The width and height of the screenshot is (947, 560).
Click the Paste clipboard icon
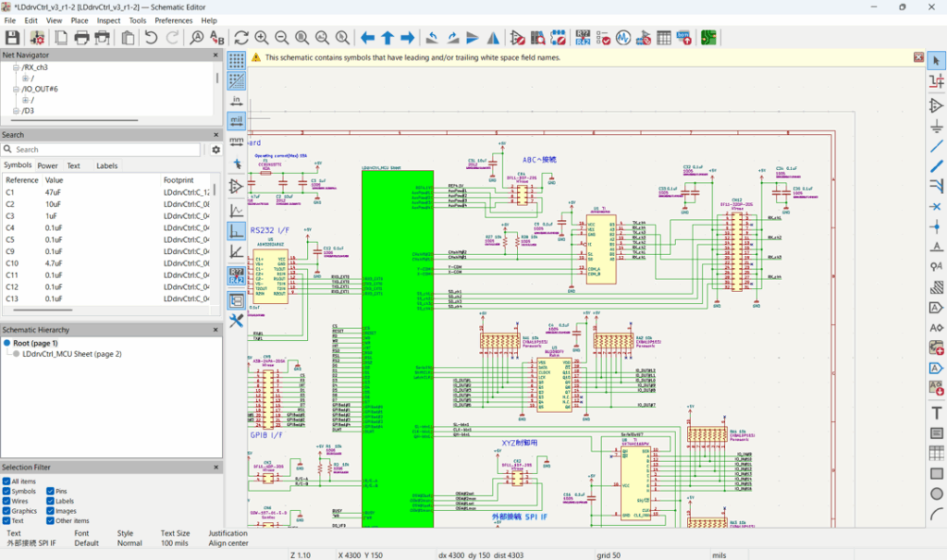click(128, 37)
